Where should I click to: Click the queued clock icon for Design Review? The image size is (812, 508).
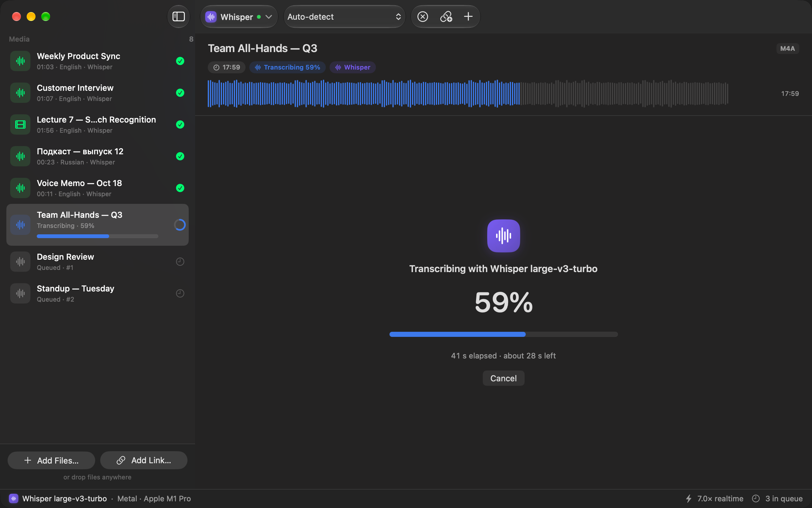(x=180, y=261)
